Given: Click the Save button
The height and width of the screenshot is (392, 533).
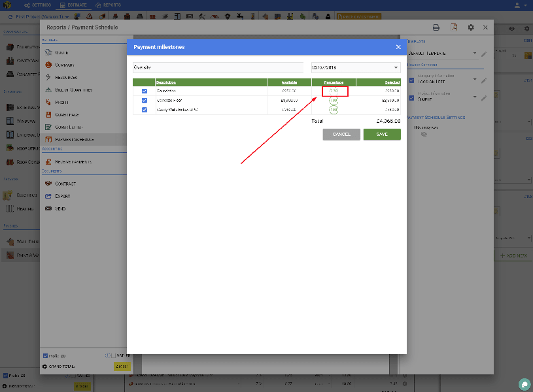Looking at the screenshot, I should point(382,134).
